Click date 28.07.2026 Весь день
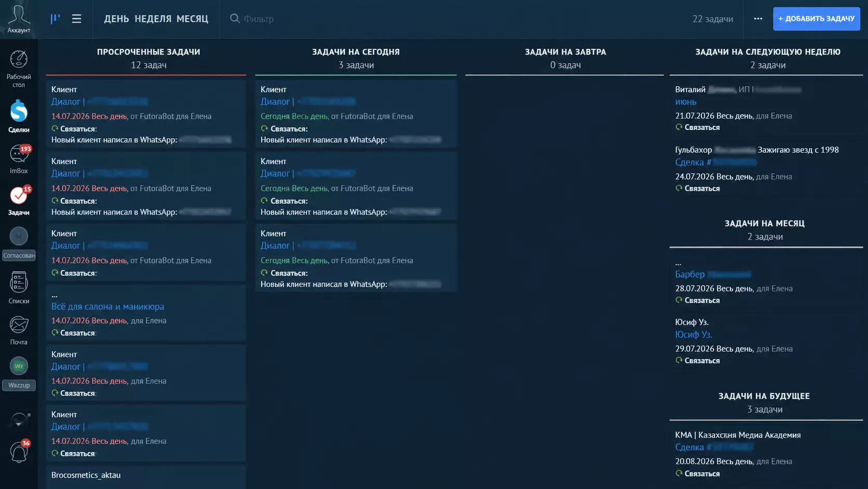Image resolution: width=868 pixels, height=489 pixels. click(x=714, y=288)
